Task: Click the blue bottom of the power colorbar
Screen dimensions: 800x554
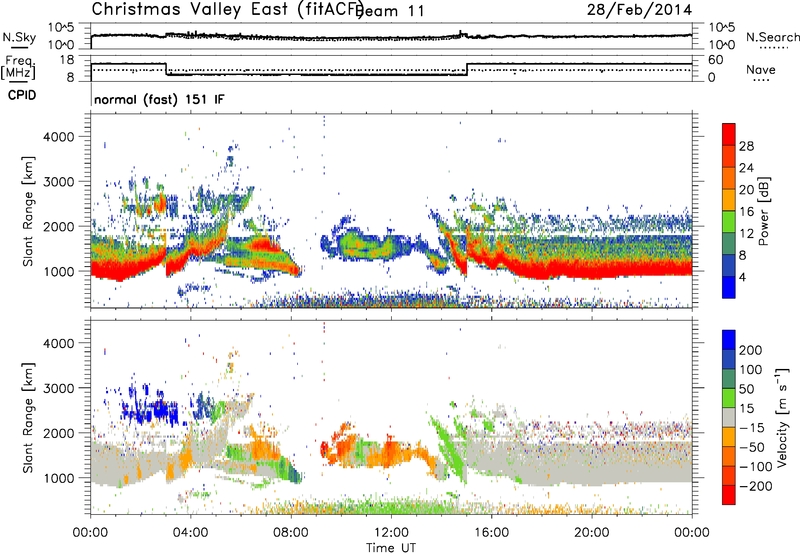Action: tap(729, 287)
